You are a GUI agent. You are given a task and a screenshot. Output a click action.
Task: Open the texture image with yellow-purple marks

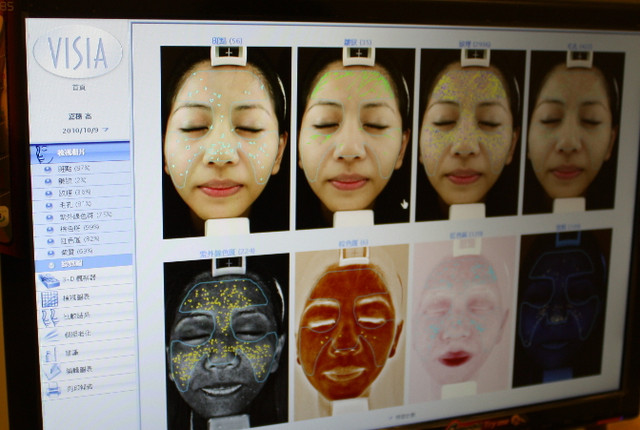(x=470, y=135)
